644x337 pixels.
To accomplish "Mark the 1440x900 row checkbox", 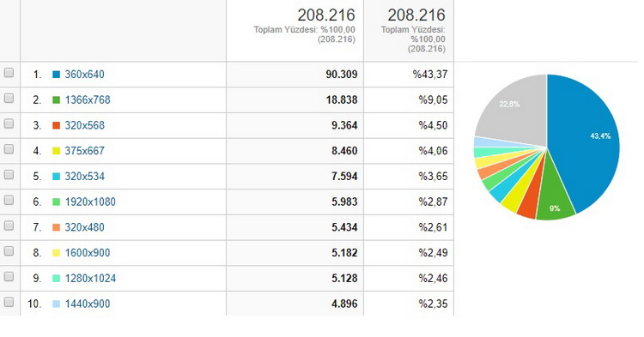I will [x=9, y=303].
